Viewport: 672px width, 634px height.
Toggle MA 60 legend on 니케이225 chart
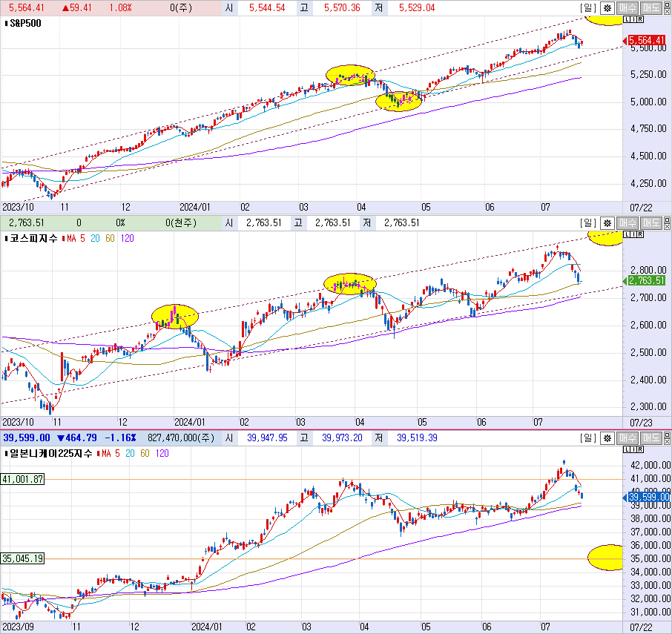tap(145, 453)
